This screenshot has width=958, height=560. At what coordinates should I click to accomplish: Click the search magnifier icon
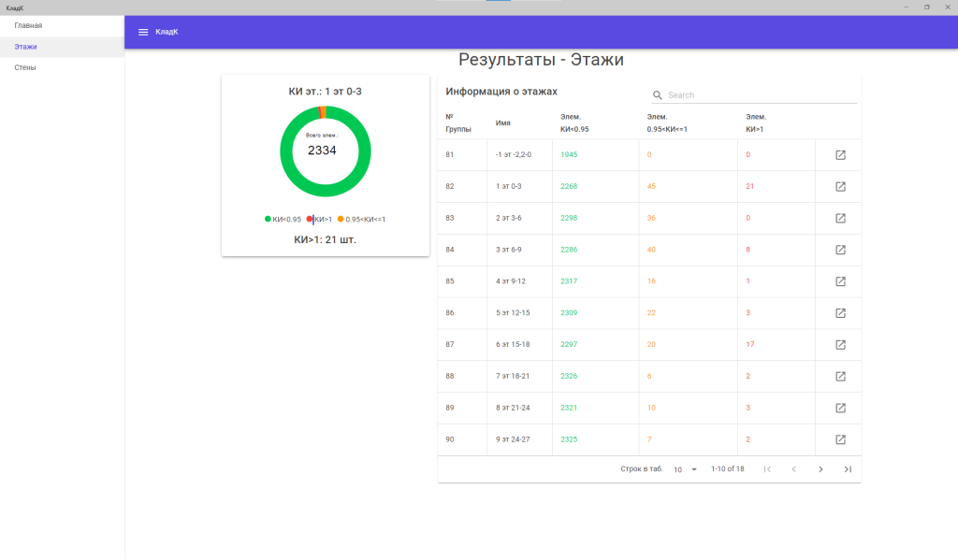[658, 95]
